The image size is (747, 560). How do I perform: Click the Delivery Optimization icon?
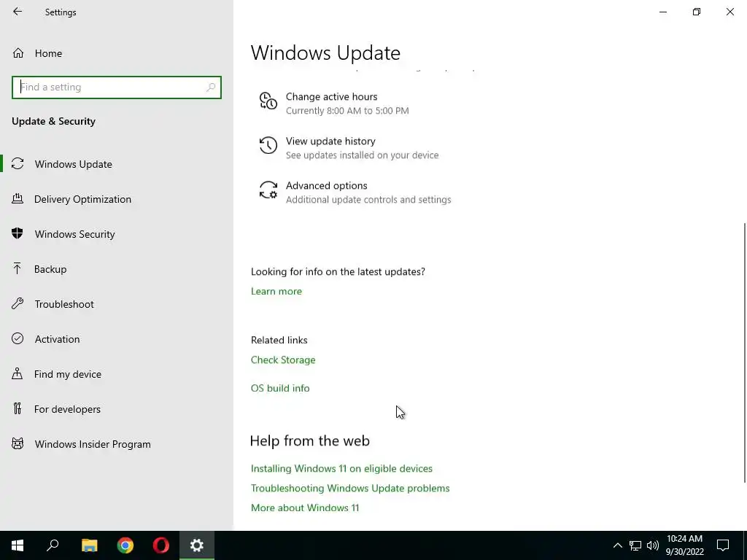pyautogui.click(x=18, y=198)
